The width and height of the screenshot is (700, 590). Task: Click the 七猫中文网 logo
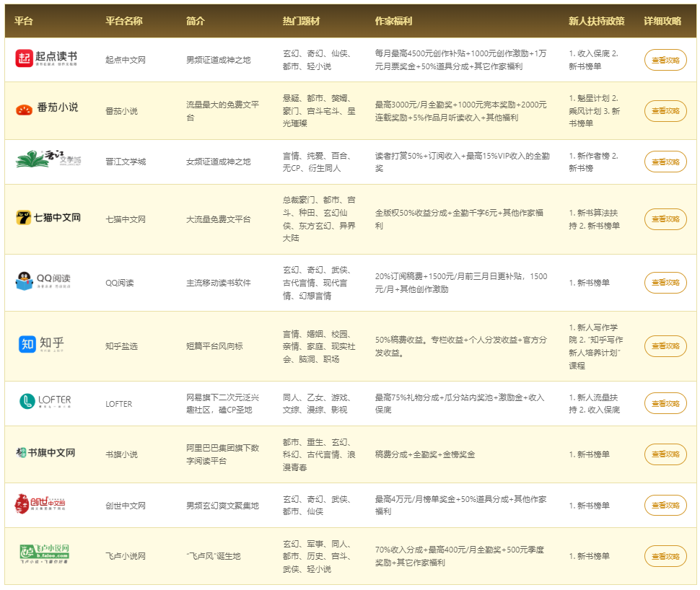pos(48,218)
